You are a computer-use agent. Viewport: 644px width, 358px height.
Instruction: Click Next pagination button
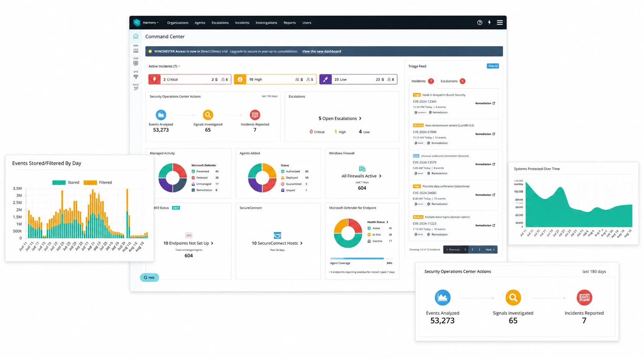(490, 250)
